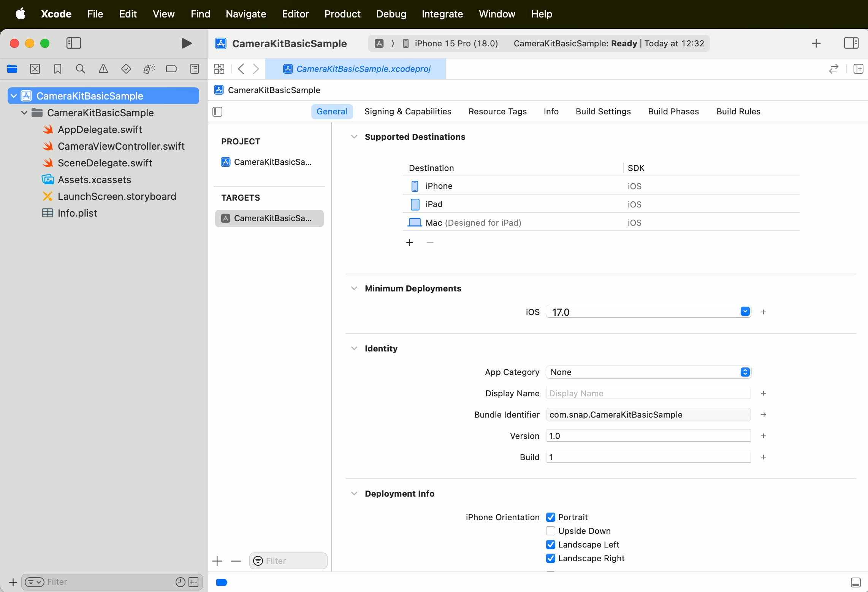Uncheck the Landscape Left checkbox
The width and height of the screenshot is (868, 592).
tap(551, 545)
